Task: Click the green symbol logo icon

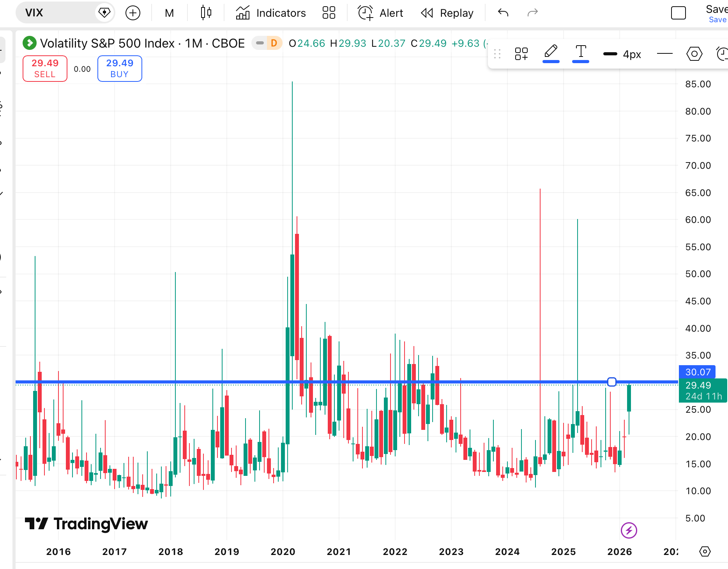Action: (x=30, y=43)
